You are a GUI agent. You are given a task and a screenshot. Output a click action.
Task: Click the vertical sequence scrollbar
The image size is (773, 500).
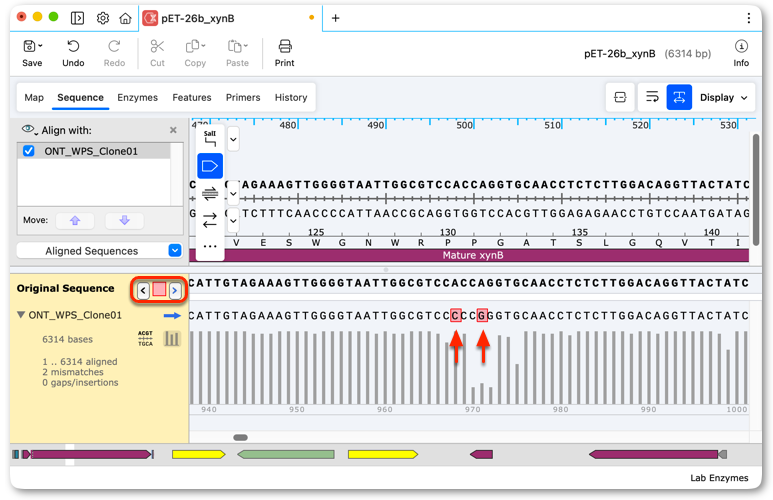(x=756, y=189)
